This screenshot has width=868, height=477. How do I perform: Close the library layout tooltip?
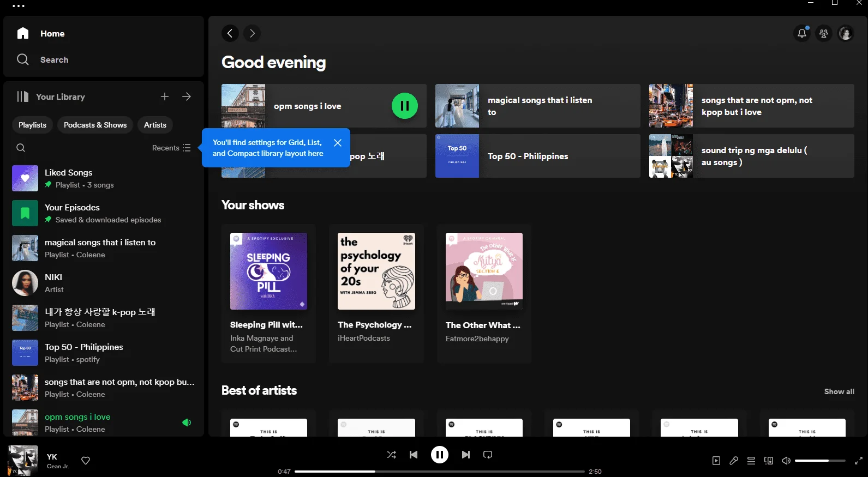point(338,143)
